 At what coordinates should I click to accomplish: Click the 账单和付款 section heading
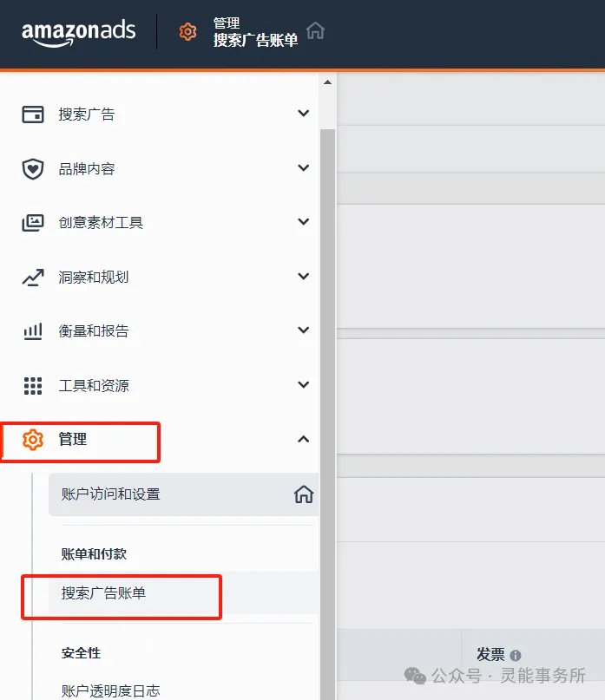click(94, 554)
